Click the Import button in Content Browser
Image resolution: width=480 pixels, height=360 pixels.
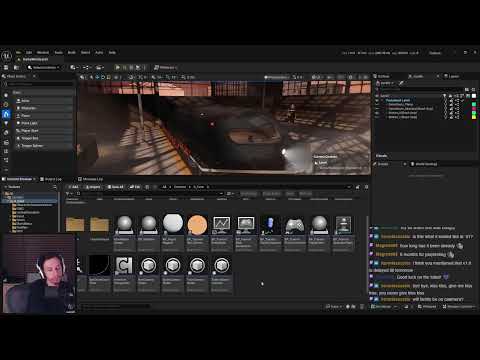[92, 187]
